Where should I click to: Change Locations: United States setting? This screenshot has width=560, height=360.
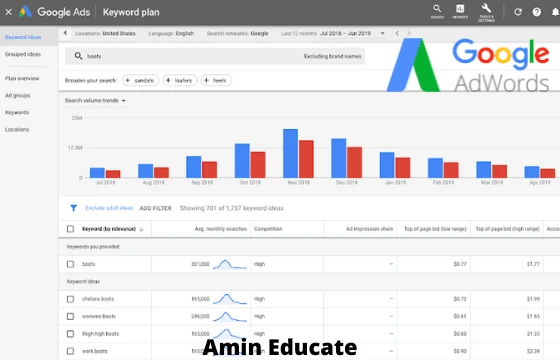click(105, 33)
